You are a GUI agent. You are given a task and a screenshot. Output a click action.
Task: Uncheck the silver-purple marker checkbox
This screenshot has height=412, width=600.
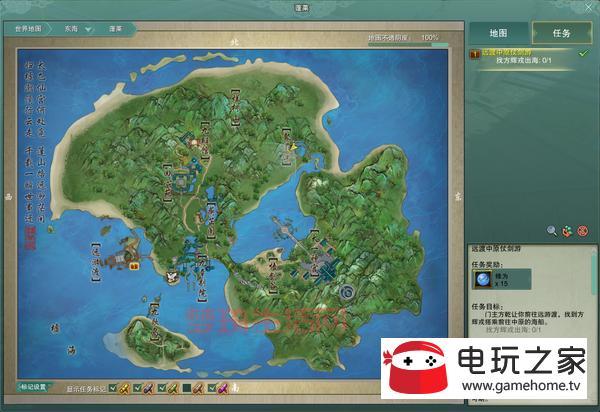pyautogui.click(x=137, y=388)
